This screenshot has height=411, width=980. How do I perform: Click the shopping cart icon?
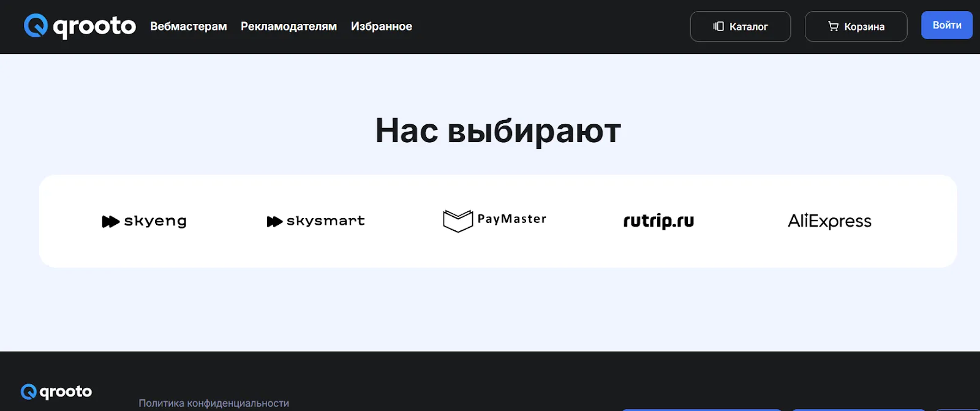point(833,26)
